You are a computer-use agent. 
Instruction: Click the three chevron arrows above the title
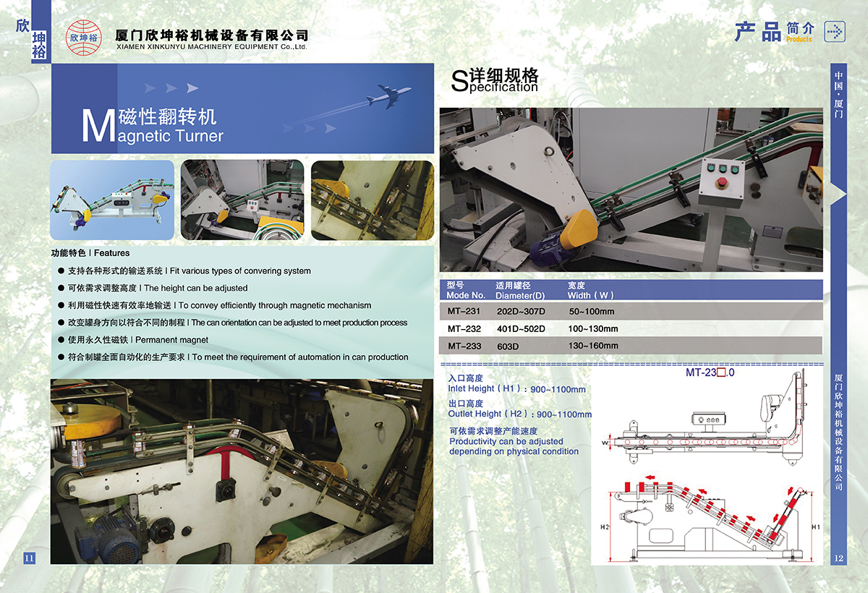click(x=171, y=88)
